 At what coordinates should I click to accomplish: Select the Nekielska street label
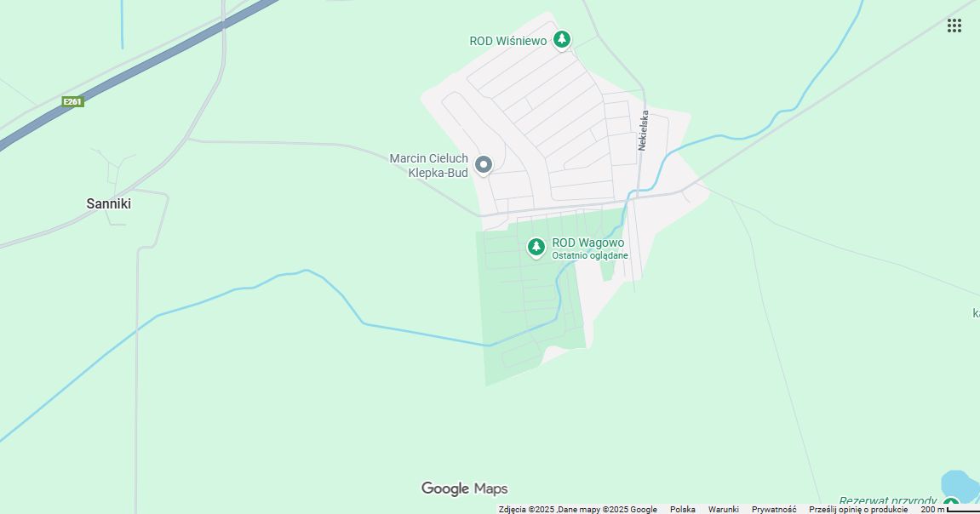(x=643, y=130)
